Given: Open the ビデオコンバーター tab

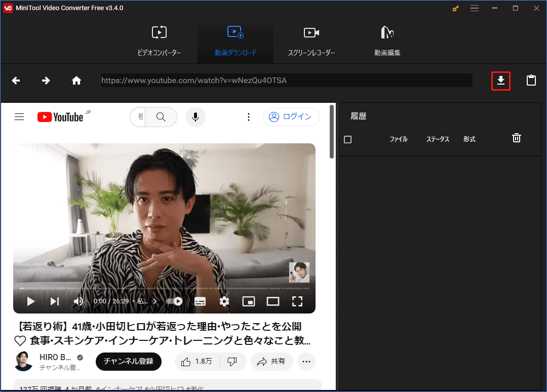Looking at the screenshot, I should [x=159, y=41].
